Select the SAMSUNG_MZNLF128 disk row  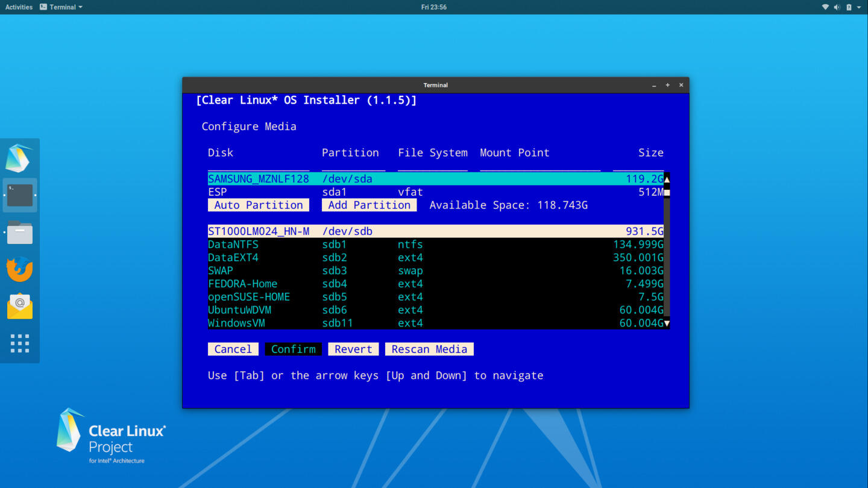[435, 179]
